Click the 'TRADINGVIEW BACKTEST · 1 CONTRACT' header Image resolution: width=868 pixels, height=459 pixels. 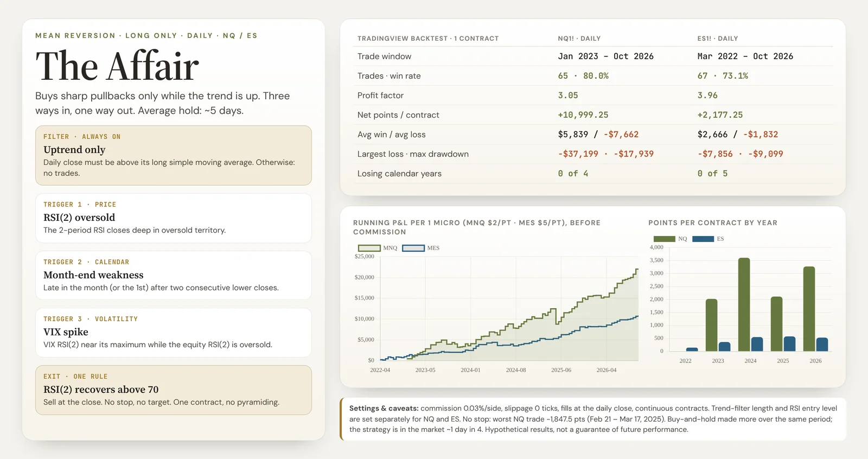click(x=428, y=39)
